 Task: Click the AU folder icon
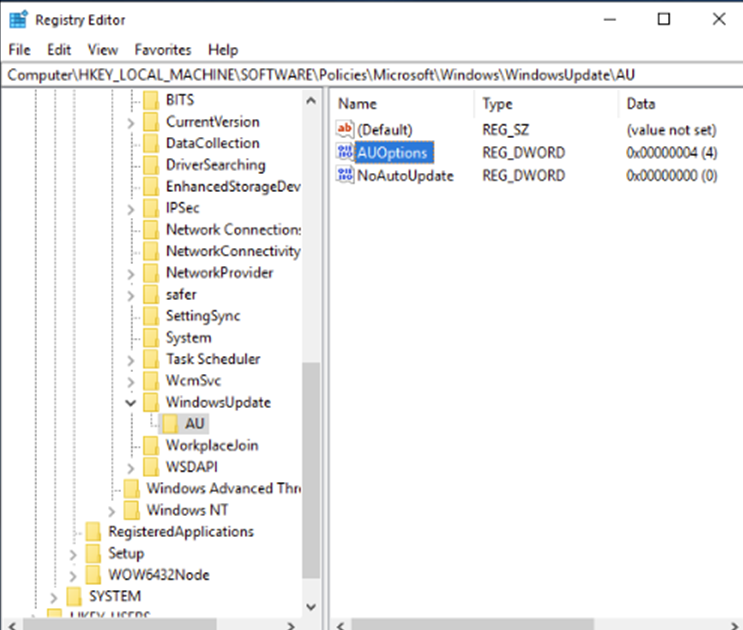(x=170, y=423)
